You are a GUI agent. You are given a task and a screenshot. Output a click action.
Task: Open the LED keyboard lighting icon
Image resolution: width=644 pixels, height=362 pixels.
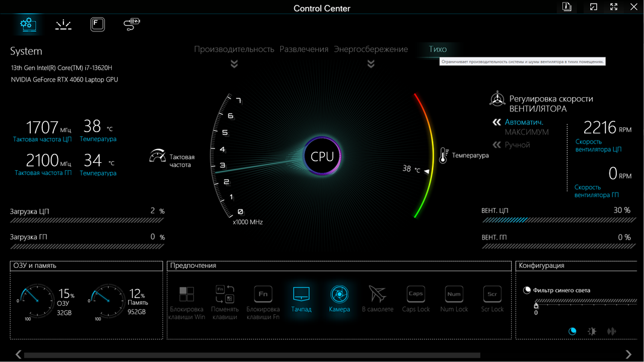tap(63, 25)
